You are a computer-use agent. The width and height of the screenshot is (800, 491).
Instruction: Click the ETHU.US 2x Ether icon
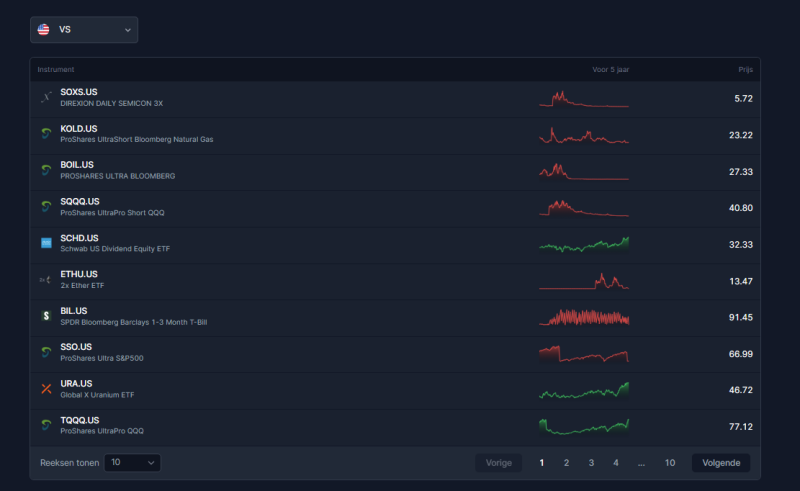tap(46, 280)
